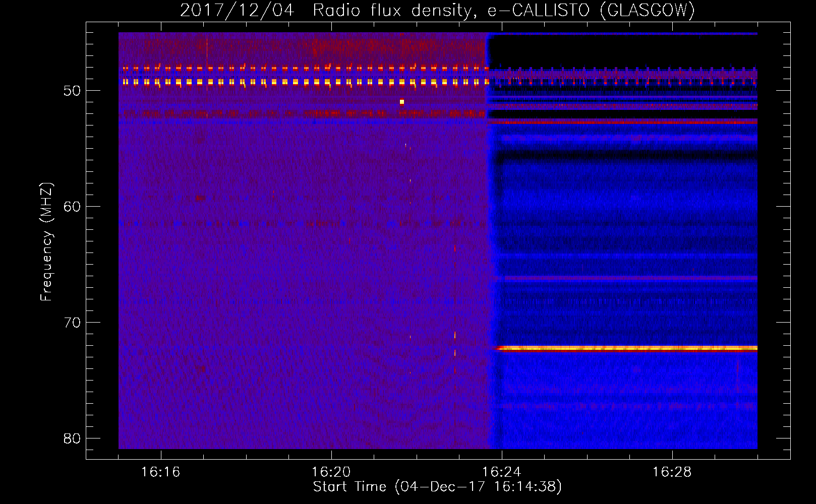
Task: Click the 70 frequency tick label
Action: [x=72, y=323]
